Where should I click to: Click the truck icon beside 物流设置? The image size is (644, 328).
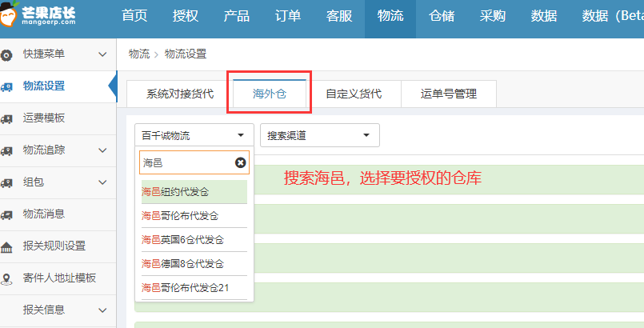click(x=6, y=87)
